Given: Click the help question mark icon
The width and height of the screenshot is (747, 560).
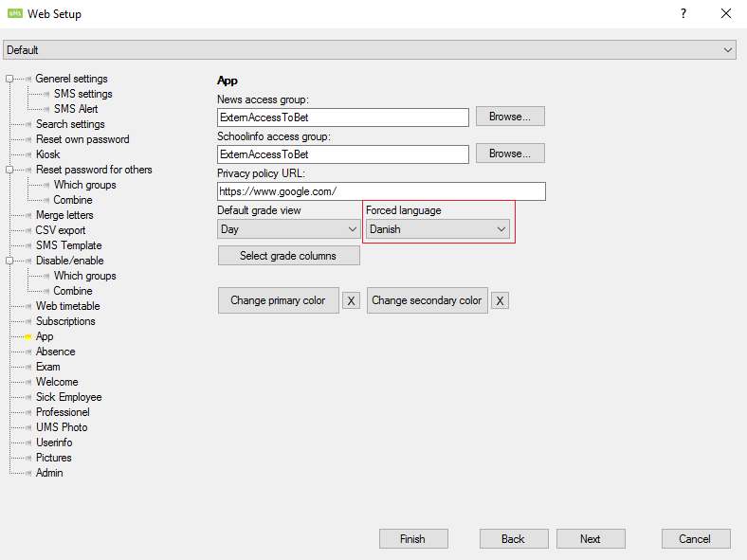Looking at the screenshot, I should (x=683, y=14).
